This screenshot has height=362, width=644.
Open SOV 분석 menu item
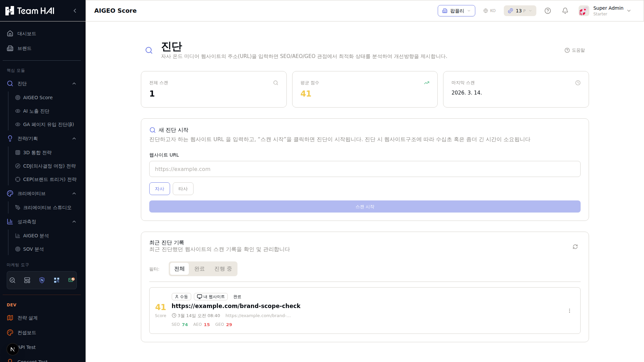click(x=46, y=249)
